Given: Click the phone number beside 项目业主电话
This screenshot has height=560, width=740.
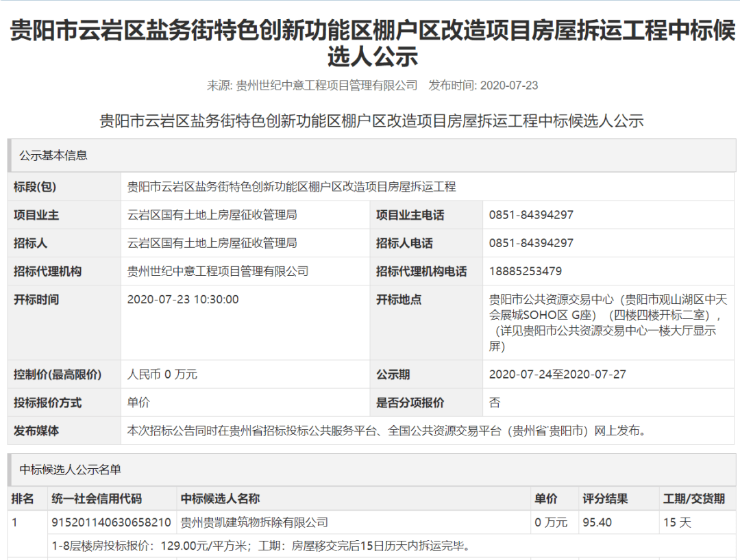Looking at the screenshot, I should point(531,215).
